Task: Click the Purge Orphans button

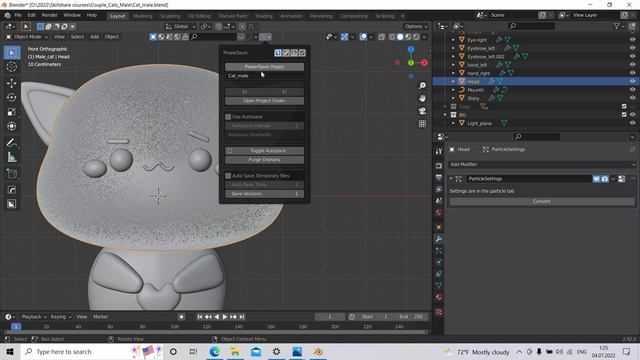Action: [x=264, y=160]
